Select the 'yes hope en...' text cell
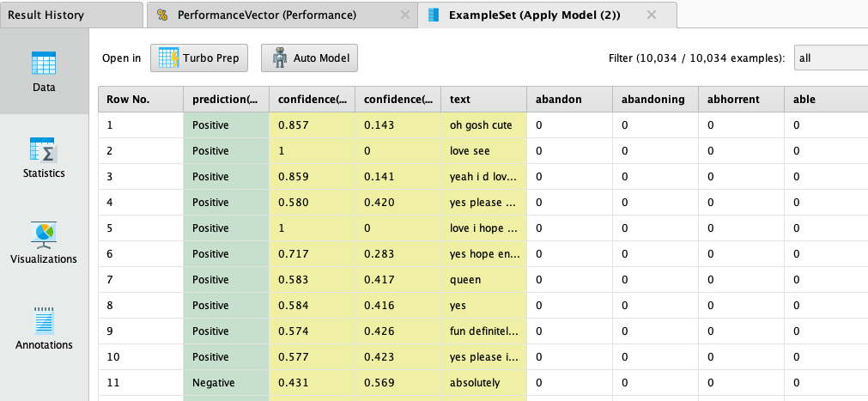 pyautogui.click(x=484, y=253)
